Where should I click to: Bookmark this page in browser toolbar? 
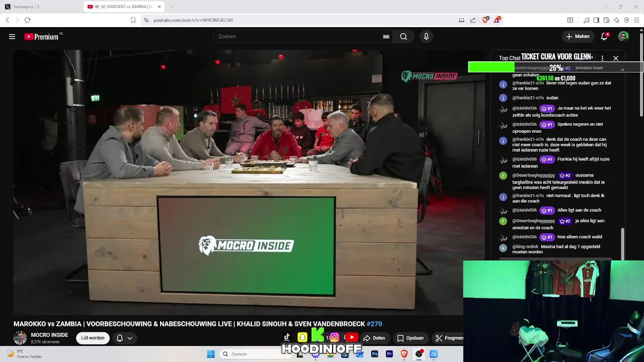coord(133,20)
